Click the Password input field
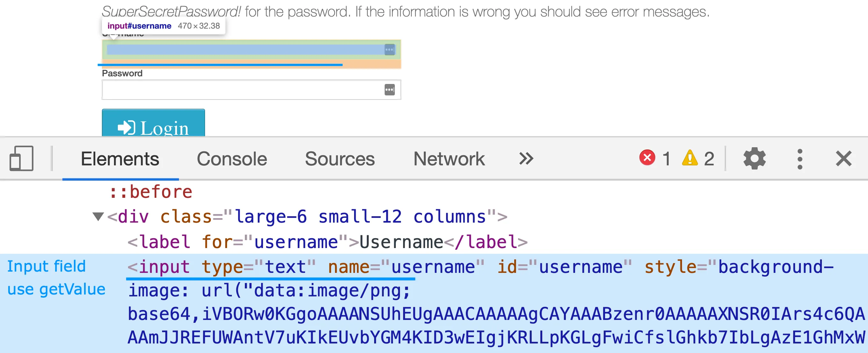 [x=251, y=90]
